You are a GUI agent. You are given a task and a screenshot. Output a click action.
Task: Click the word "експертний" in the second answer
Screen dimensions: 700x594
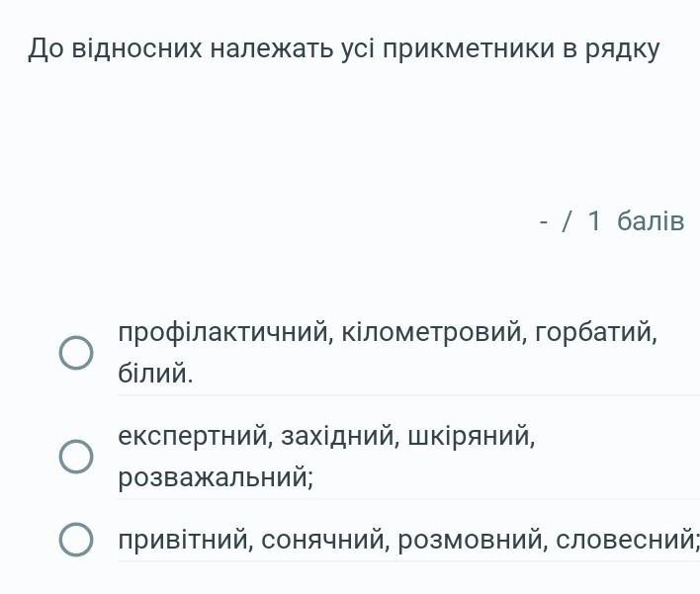(195, 436)
